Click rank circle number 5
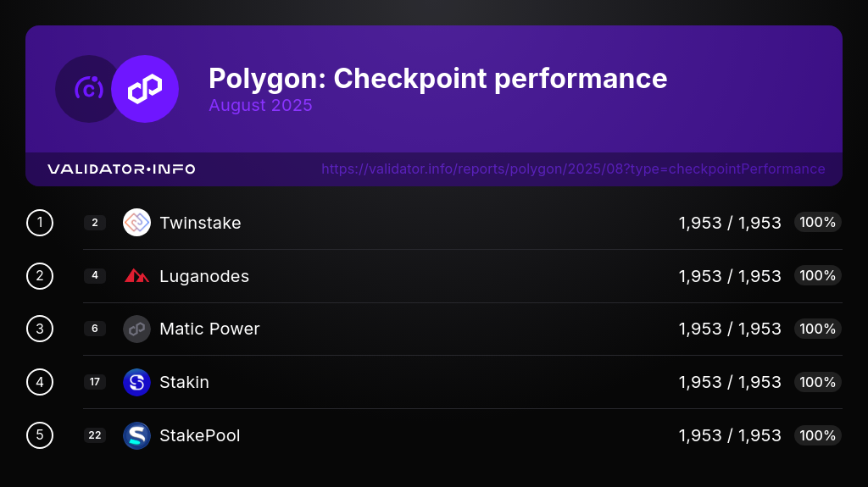This screenshot has height=487, width=868. coord(40,435)
